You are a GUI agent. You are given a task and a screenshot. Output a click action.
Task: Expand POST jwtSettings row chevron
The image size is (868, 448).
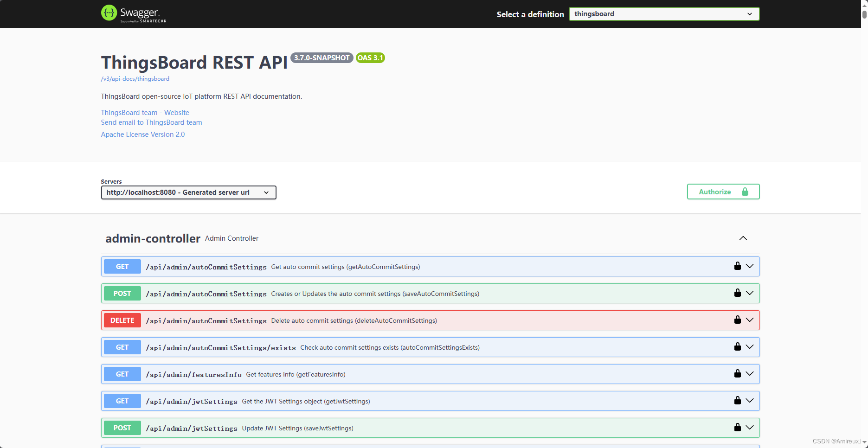750,428
